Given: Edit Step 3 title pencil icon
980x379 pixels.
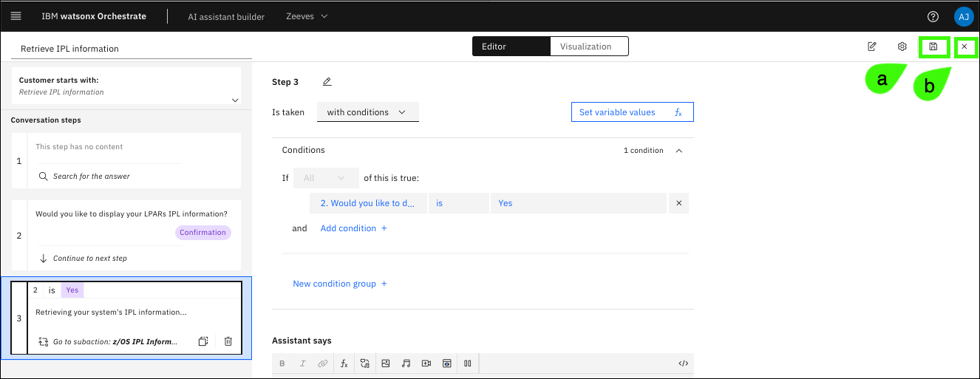Looking at the screenshot, I should [x=327, y=82].
